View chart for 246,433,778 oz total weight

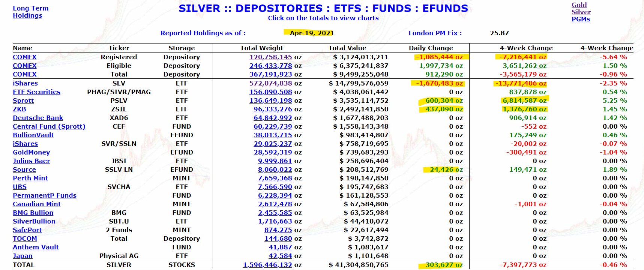(271, 66)
